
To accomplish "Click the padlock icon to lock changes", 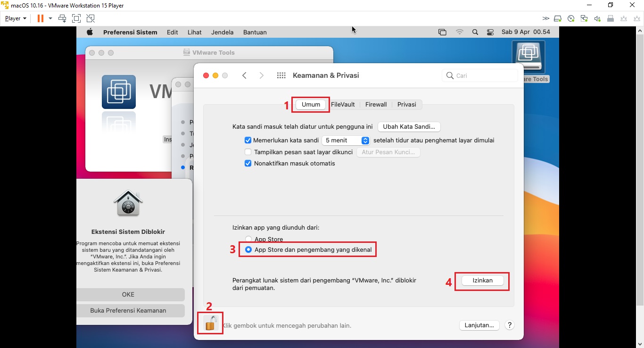I will click(211, 323).
